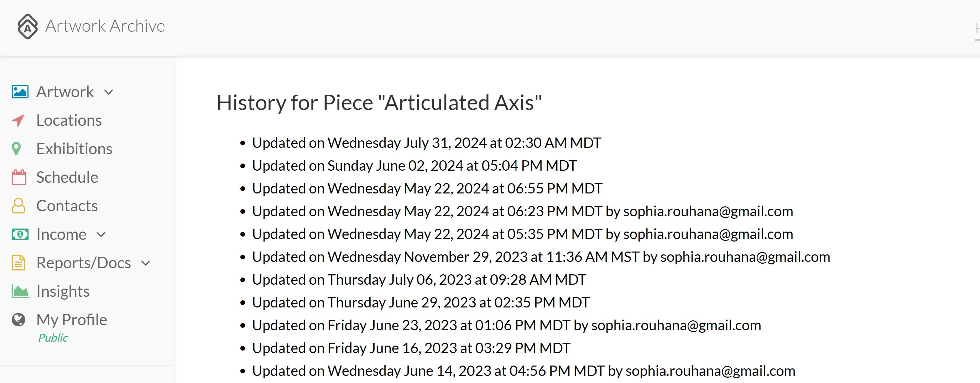The height and width of the screenshot is (383, 980).
Task: Click the My Profile globe icon
Action: coord(18,320)
